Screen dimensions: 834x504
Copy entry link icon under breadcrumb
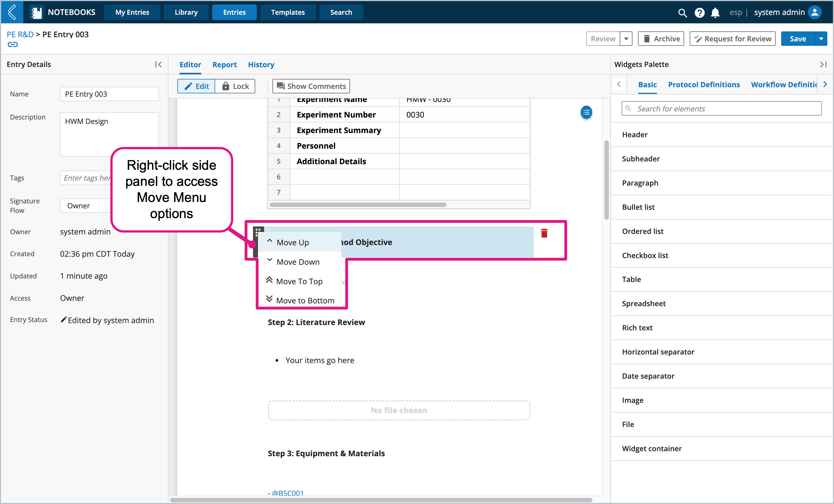click(x=13, y=44)
